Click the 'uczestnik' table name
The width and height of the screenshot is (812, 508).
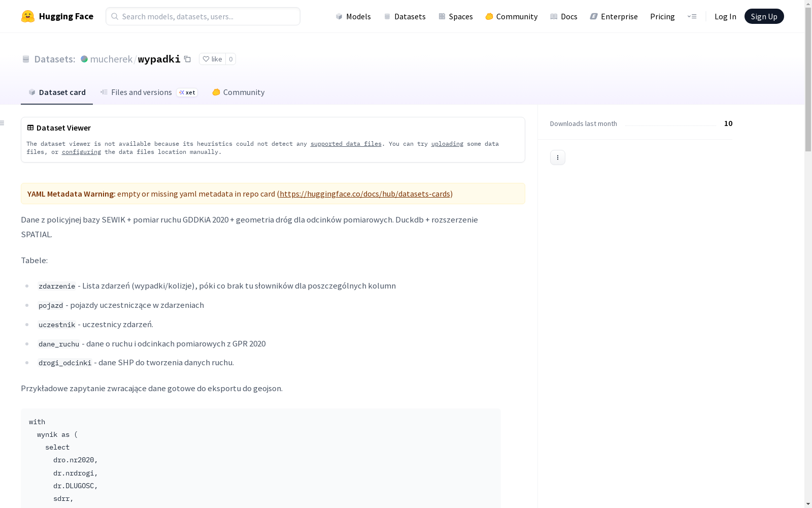click(x=57, y=325)
